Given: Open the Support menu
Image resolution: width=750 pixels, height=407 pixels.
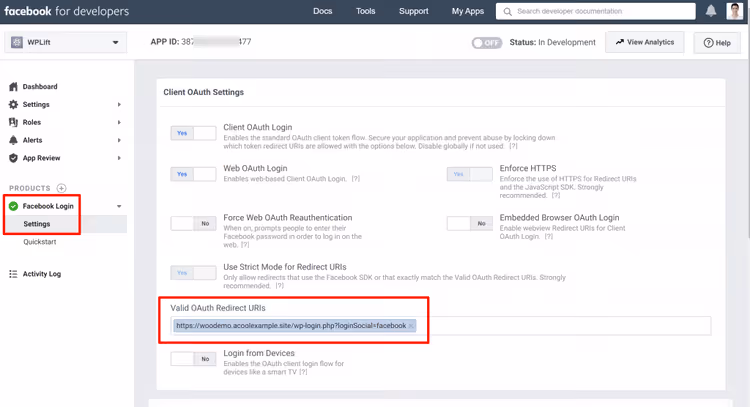Looking at the screenshot, I should (414, 11).
